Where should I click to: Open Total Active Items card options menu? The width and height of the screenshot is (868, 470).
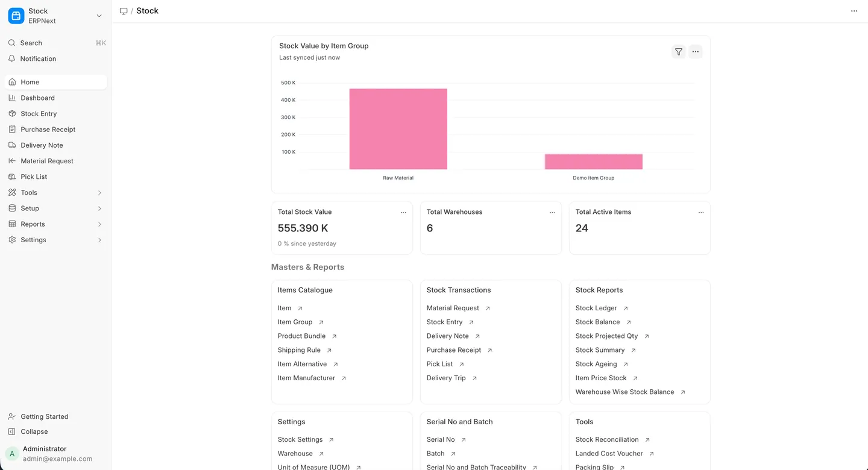click(701, 212)
